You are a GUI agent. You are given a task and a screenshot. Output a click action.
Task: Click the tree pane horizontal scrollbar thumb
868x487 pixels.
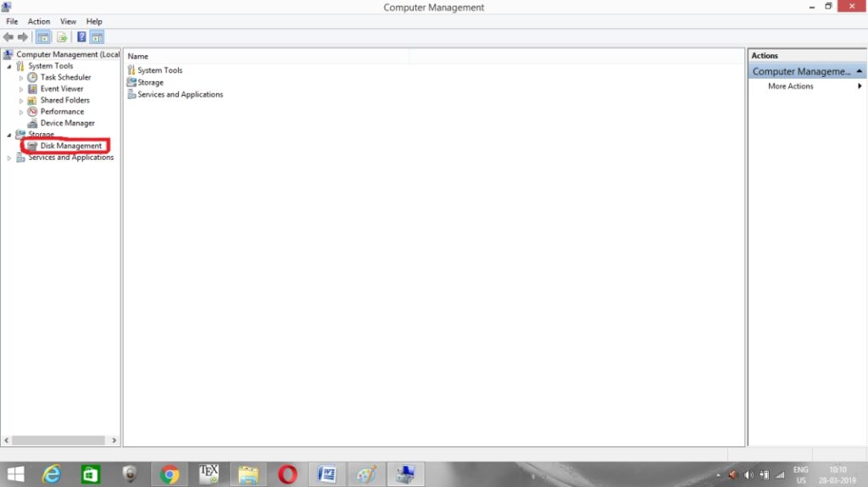pos(58,440)
